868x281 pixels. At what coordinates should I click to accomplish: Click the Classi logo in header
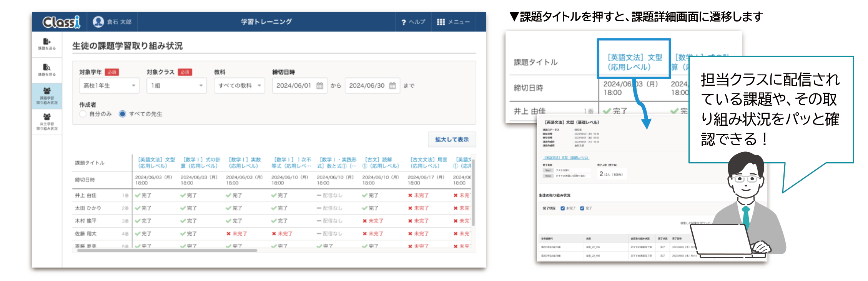62,22
